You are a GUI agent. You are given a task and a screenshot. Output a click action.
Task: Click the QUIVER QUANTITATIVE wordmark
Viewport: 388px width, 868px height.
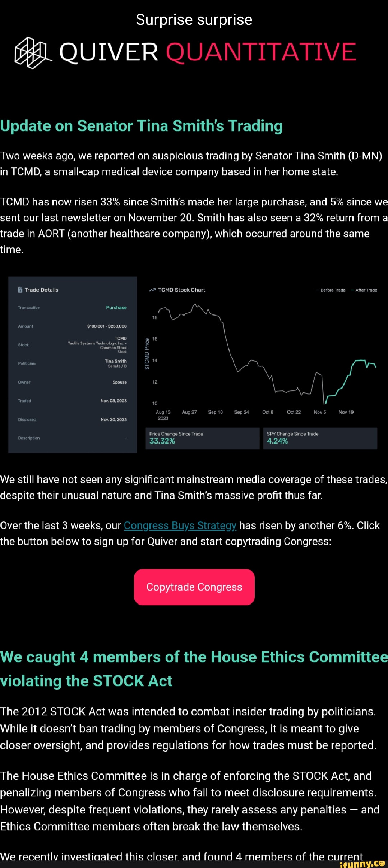(208, 52)
